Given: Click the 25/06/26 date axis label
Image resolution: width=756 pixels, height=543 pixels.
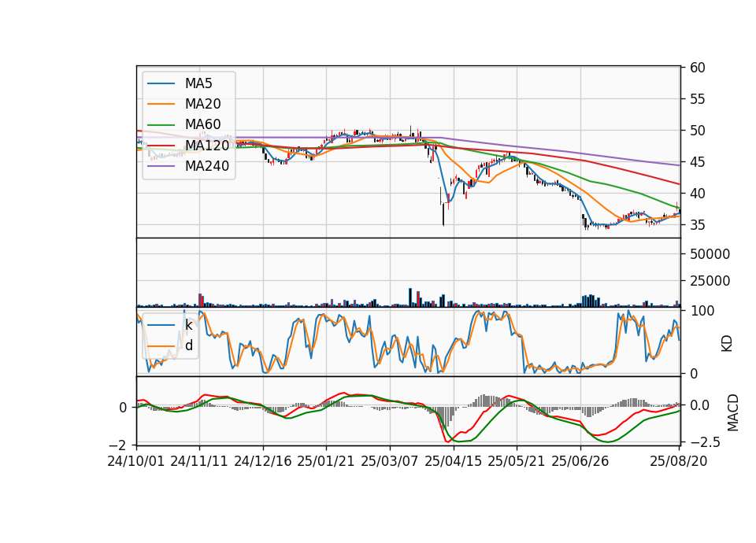Looking at the screenshot, I should point(580,461).
